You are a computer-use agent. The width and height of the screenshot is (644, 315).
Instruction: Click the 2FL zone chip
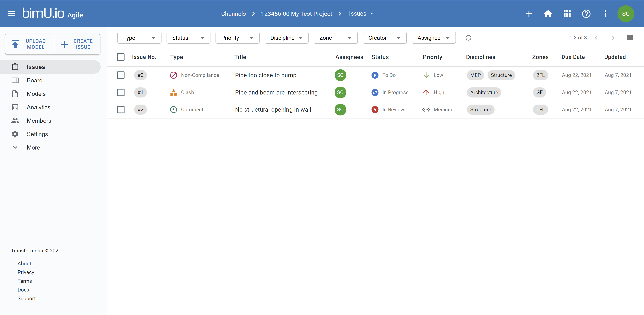(x=540, y=75)
